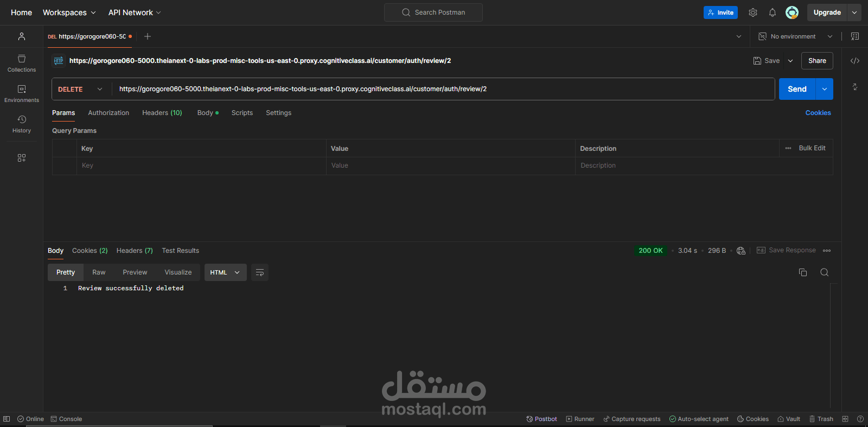Open the Console from the status bar
The height and width of the screenshot is (427, 868).
click(66, 419)
